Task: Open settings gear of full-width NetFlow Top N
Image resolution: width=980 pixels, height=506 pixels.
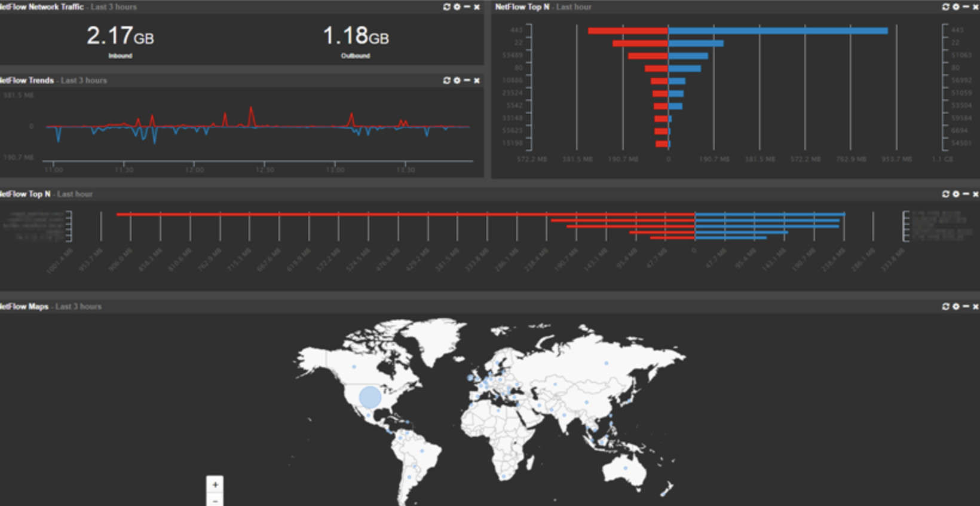Action: [x=955, y=194]
